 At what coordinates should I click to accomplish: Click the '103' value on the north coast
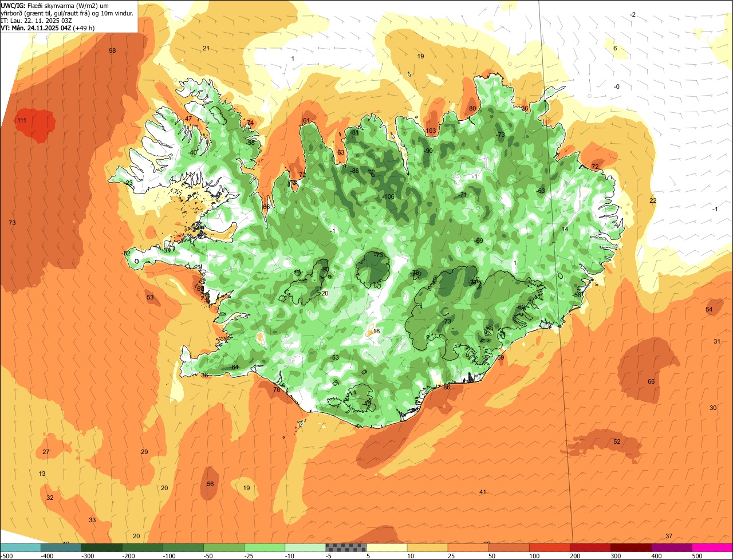[431, 131]
